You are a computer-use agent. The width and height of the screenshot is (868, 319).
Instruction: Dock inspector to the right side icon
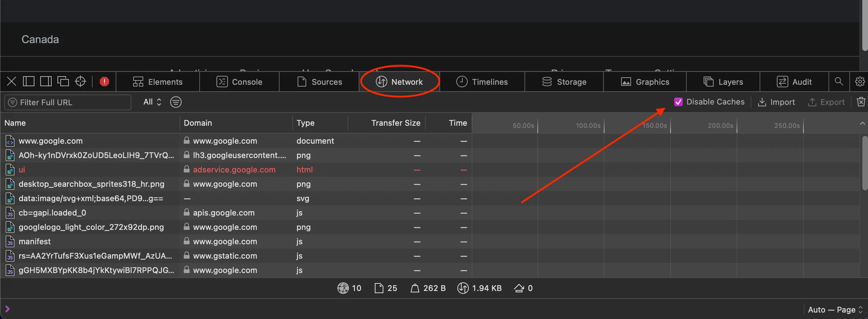[x=46, y=82]
